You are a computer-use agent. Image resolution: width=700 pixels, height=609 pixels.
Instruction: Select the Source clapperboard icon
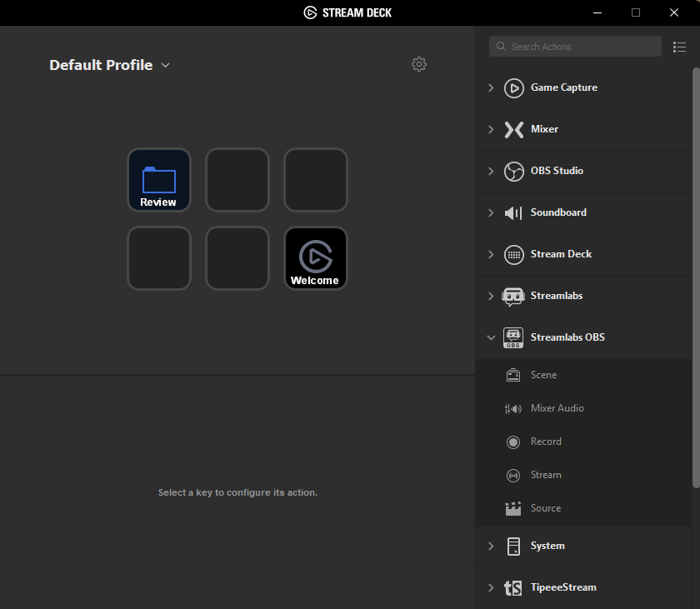click(513, 509)
